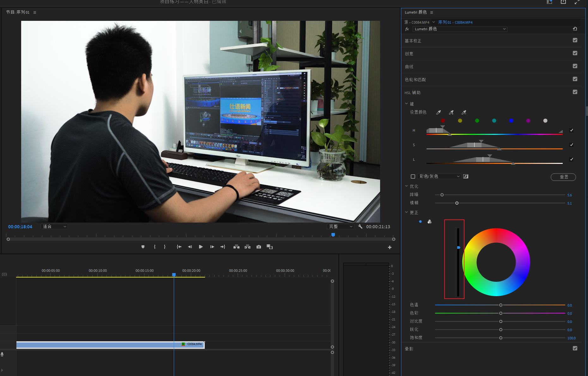Select the add-color eyedropper with plus sign

[451, 112]
